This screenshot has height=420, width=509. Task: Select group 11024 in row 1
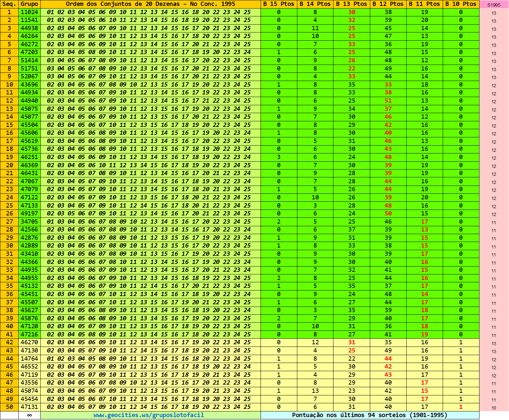pyautogui.click(x=30, y=12)
